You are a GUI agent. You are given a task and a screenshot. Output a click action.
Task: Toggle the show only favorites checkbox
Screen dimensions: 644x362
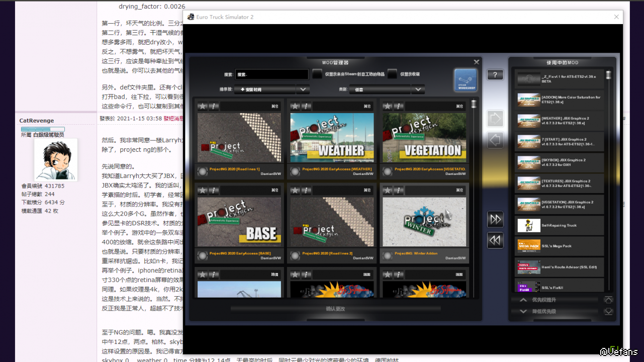(x=392, y=74)
